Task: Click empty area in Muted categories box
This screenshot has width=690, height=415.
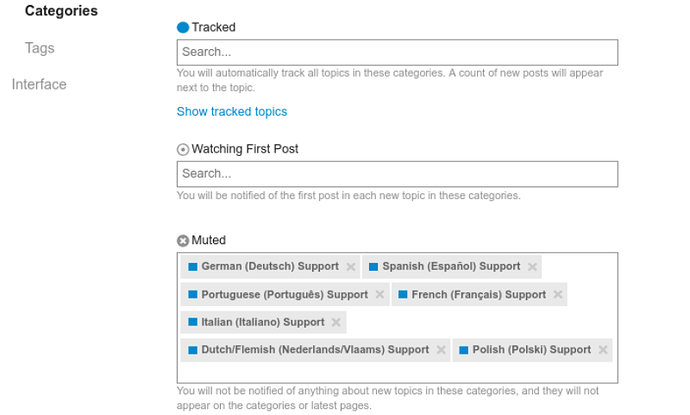Action: (x=397, y=372)
